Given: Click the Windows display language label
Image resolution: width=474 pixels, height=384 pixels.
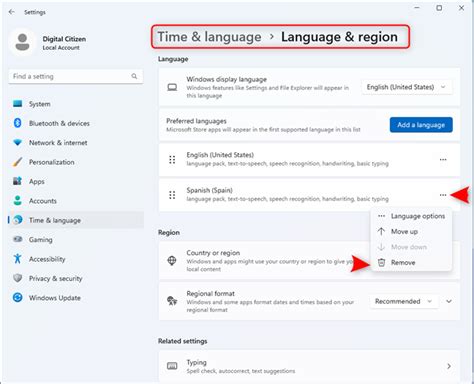Looking at the screenshot, I should [x=226, y=79].
